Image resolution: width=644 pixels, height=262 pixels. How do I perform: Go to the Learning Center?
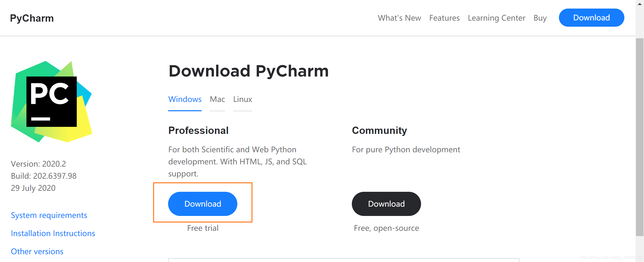click(496, 18)
